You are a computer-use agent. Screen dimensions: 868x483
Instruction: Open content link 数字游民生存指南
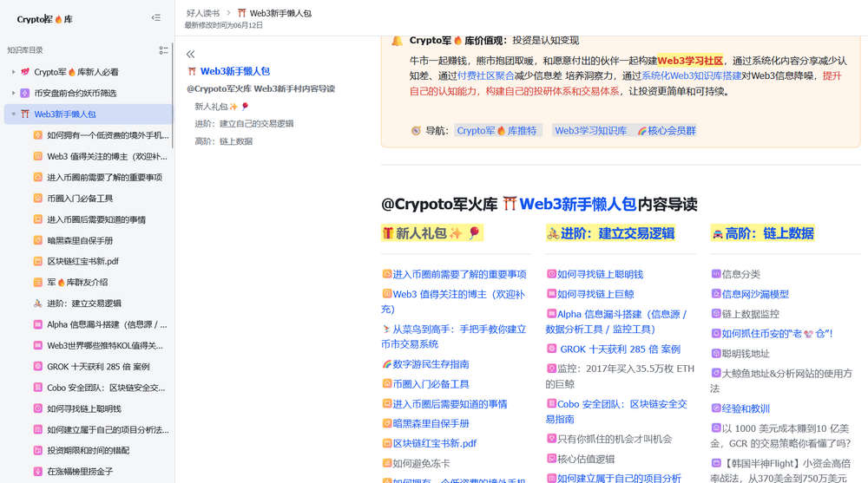431,364
